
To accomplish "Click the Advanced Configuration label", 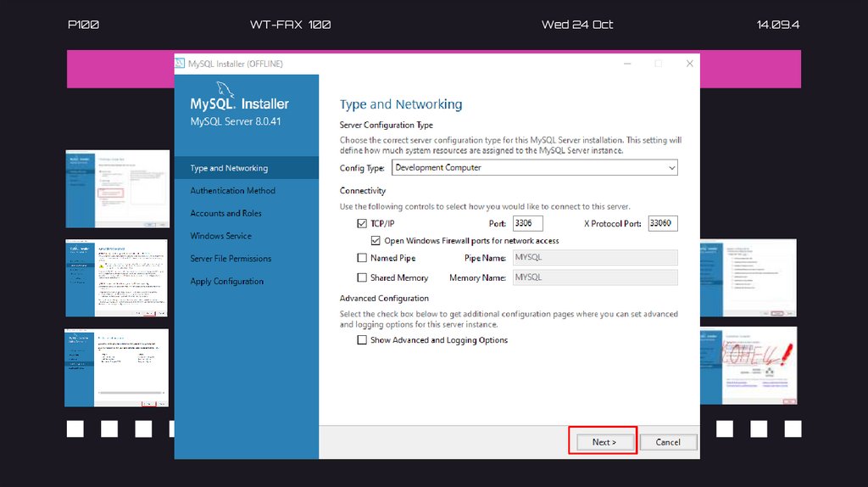I will pos(384,298).
